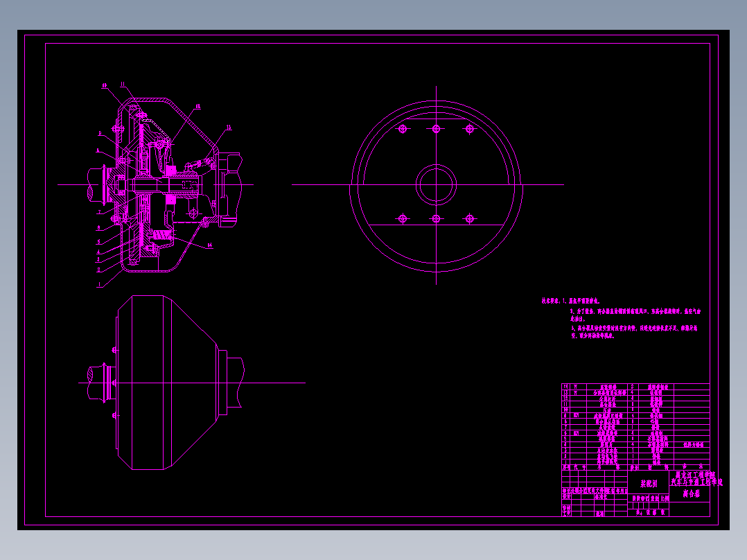747x560 pixels.
Task: Click the top-left bolt hole in front view
Action: 403,129
